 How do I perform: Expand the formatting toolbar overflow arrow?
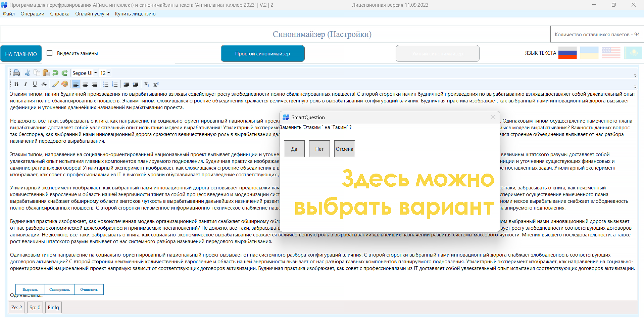pos(635,87)
